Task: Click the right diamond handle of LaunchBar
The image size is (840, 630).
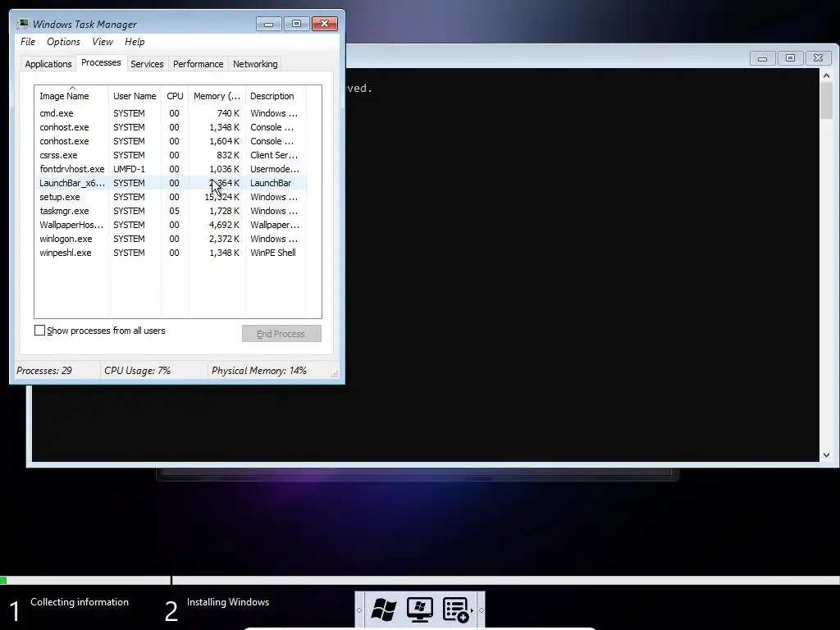Action: coord(481,610)
